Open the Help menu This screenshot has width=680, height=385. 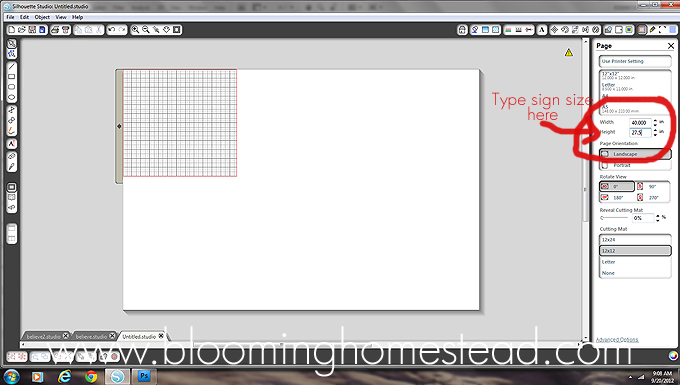click(77, 17)
